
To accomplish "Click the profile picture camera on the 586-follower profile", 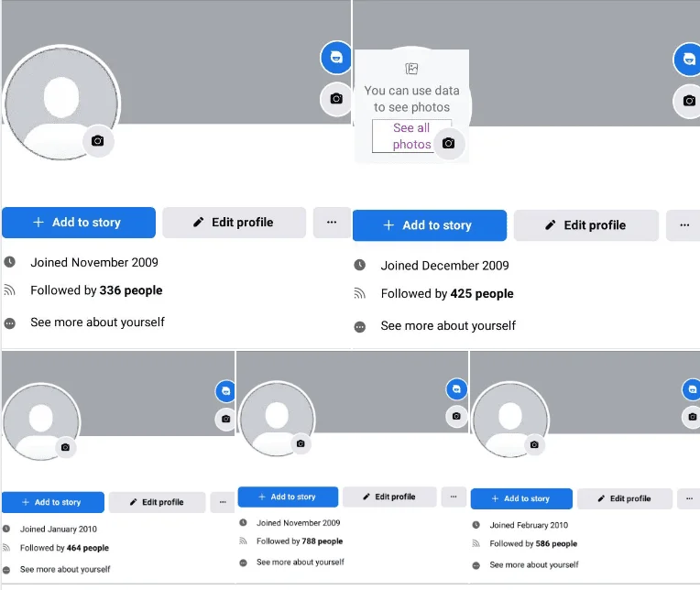I will tap(534, 444).
